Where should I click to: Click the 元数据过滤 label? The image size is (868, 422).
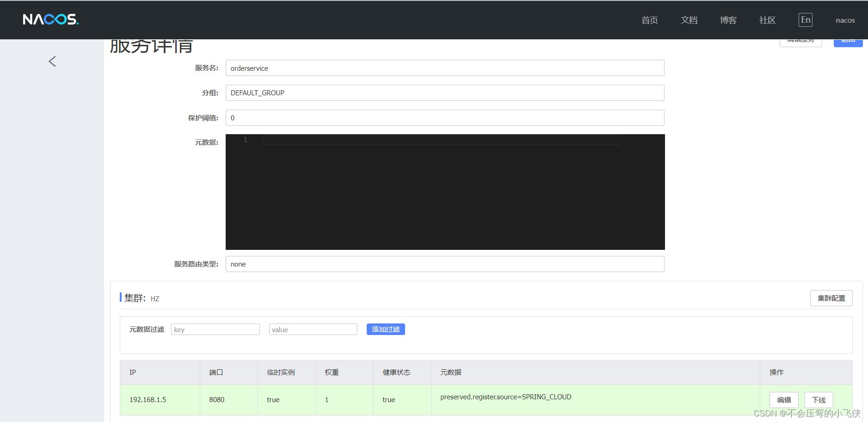click(147, 329)
